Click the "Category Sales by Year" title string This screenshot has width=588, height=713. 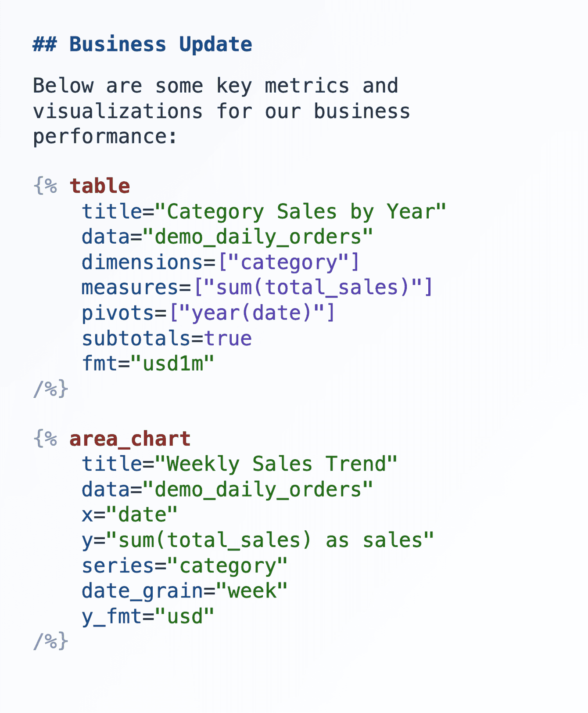point(300,212)
